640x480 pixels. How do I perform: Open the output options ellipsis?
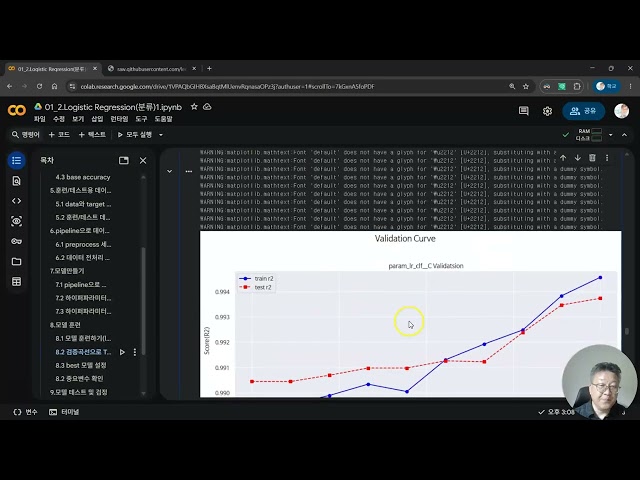189,171
